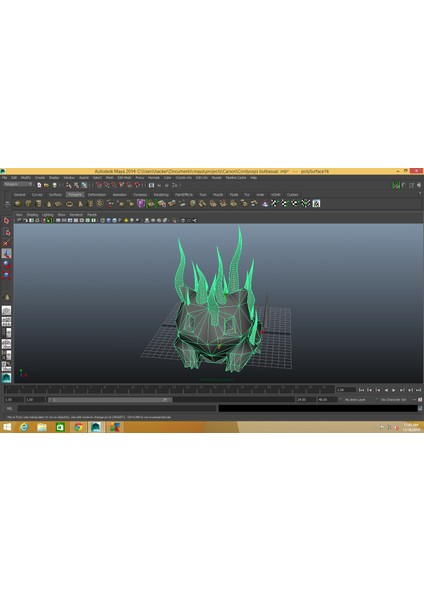Screen dimensions: 424x600
Task: Open Google Chrome from the taskbar
Action: pyautogui.click(x=78, y=427)
